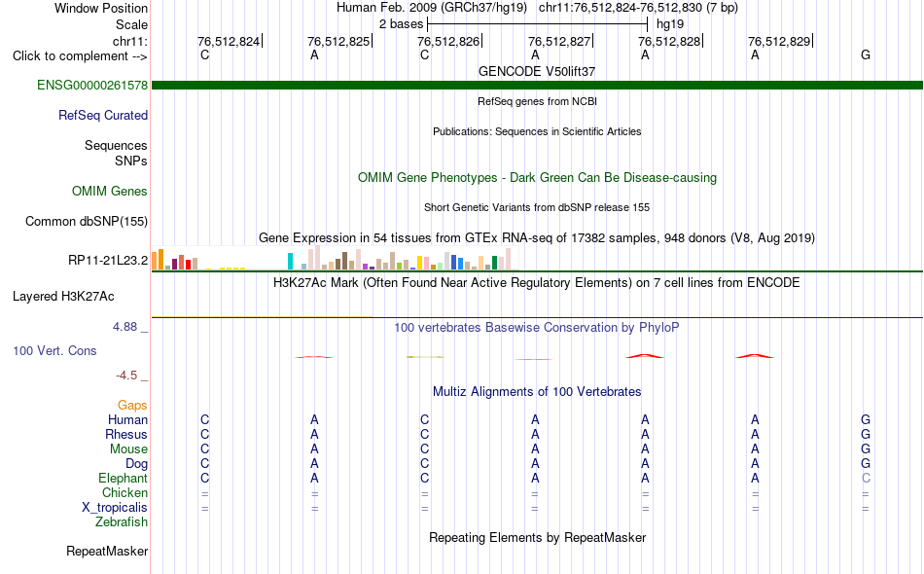924x574 pixels.
Task: Click Repeating Elements by RepeatMasker title
Action: click(537, 537)
